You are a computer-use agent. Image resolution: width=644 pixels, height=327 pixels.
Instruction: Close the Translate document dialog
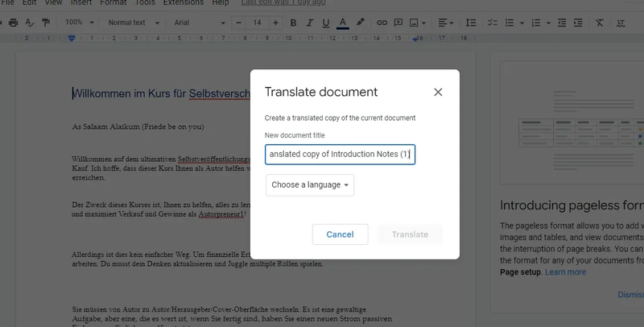click(438, 92)
